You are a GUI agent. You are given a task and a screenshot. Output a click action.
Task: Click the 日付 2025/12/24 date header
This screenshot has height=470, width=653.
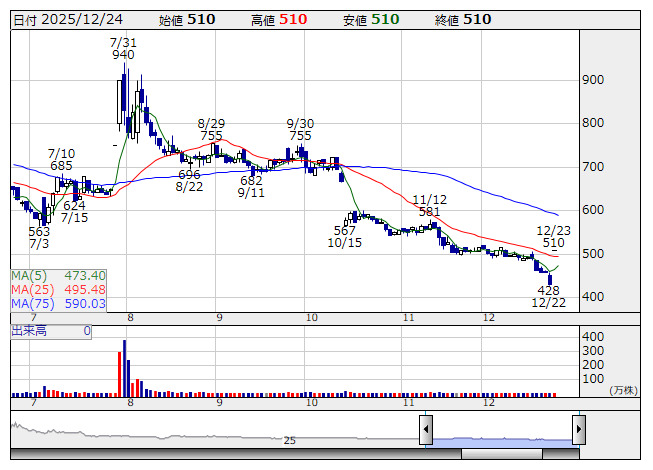(67, 19)
